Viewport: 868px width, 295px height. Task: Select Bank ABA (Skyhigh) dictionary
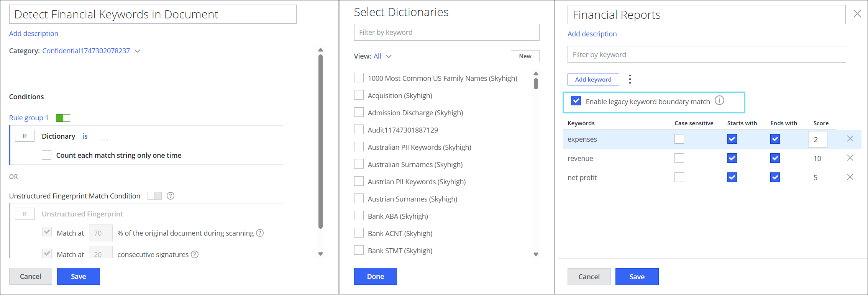coord(359,216)
